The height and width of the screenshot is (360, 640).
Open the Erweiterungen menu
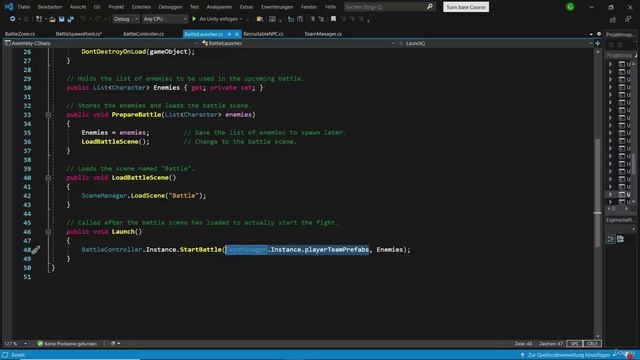click(x=277, y=7)
